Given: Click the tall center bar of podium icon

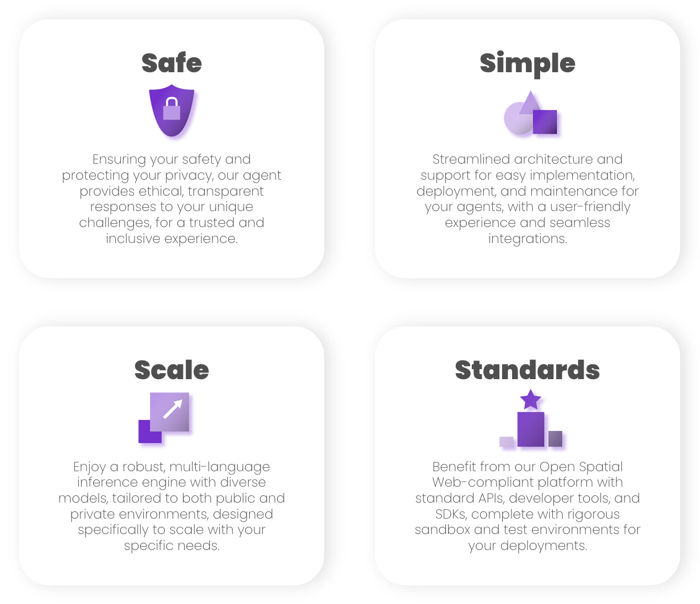Looking at the screenshot, I should click(x=531, y=429).
